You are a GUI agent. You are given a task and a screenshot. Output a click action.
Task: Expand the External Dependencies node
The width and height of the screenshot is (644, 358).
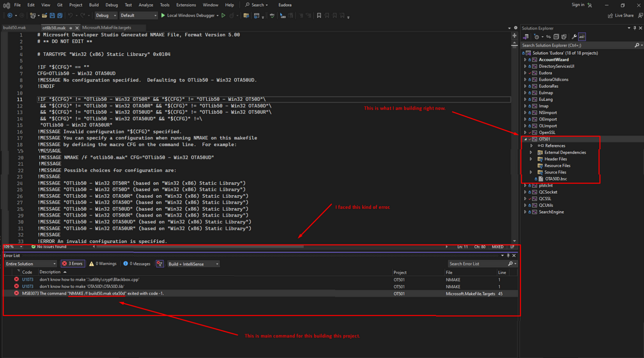click(x=531, y=152)
